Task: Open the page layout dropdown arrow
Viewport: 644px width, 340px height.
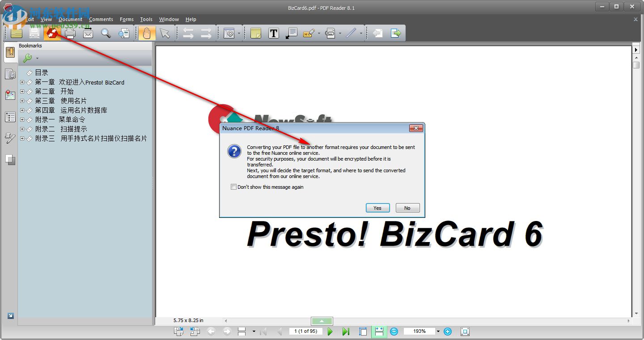Action: (x=254, y=331)
